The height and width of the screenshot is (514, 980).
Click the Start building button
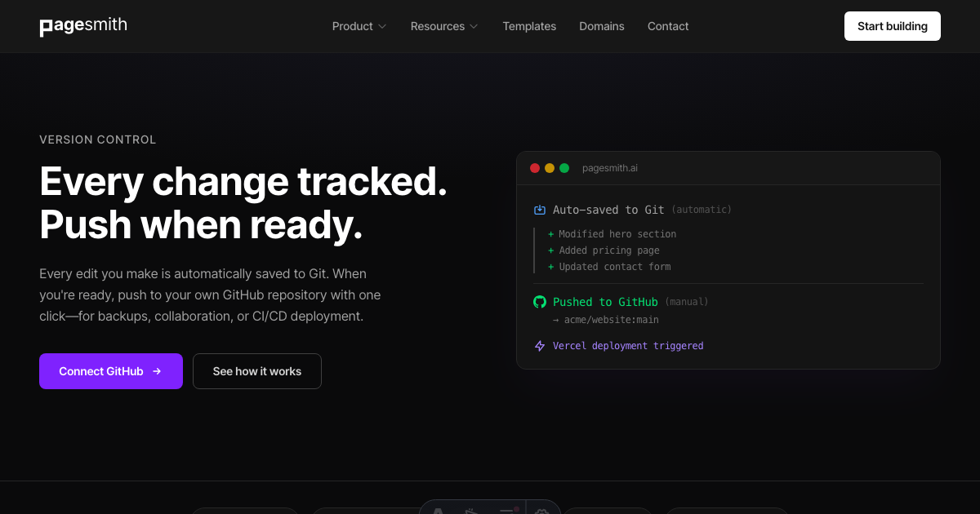coord(893,26)
